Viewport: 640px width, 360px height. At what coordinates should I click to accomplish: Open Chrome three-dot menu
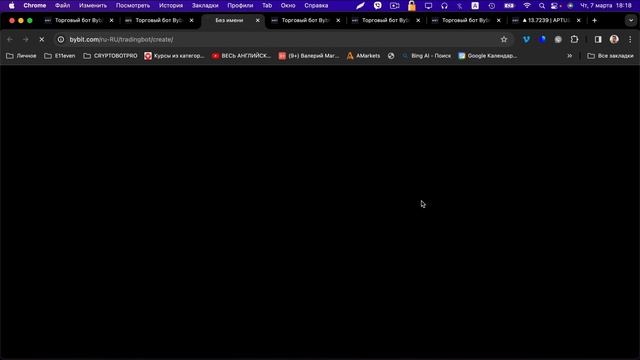pos(630,40)
